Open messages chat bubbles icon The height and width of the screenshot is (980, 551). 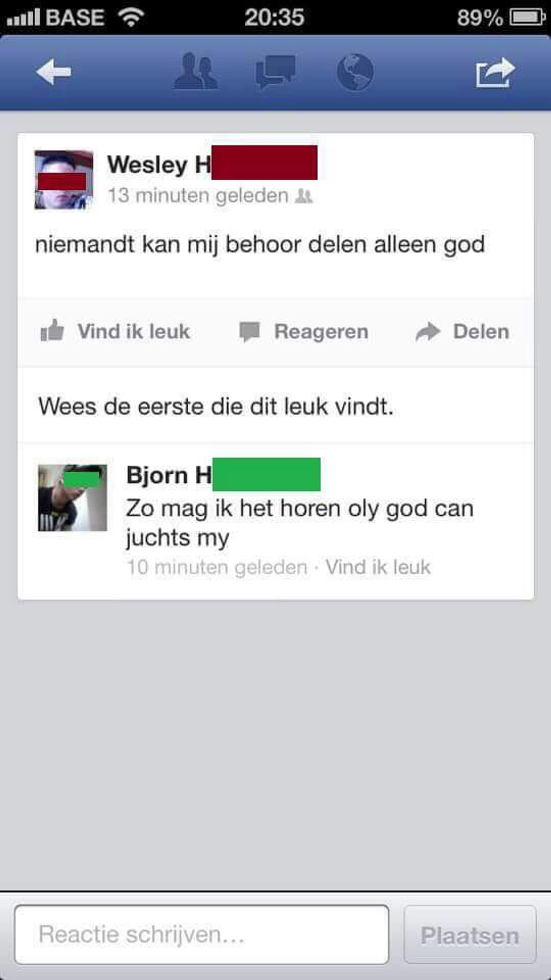click(x=275, y=72)
